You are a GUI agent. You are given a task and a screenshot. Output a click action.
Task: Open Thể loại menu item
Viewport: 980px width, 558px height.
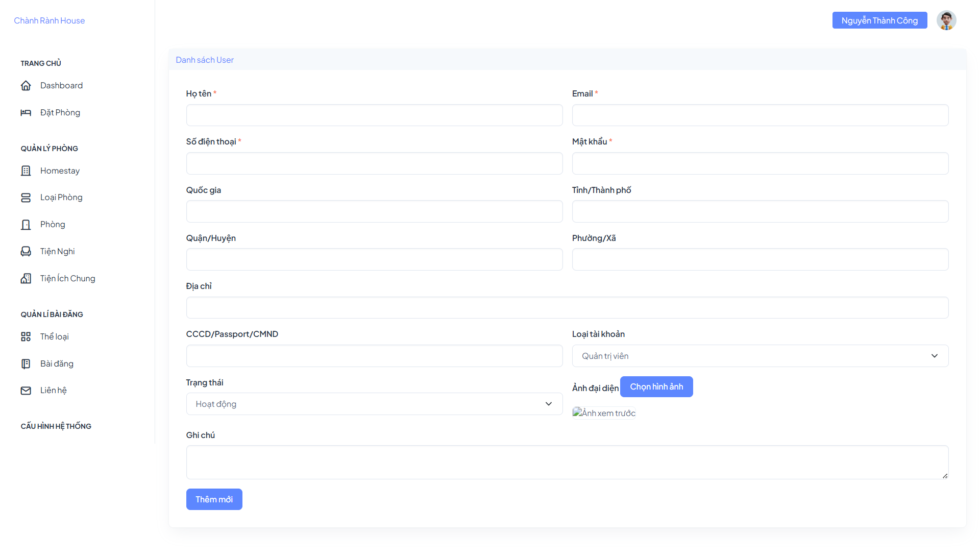tap(54, 337)
